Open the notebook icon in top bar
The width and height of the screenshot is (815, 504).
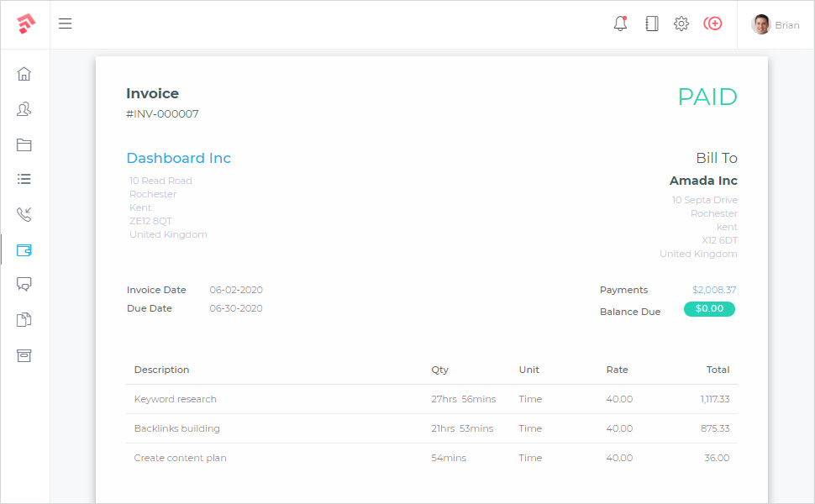(651, 24)
